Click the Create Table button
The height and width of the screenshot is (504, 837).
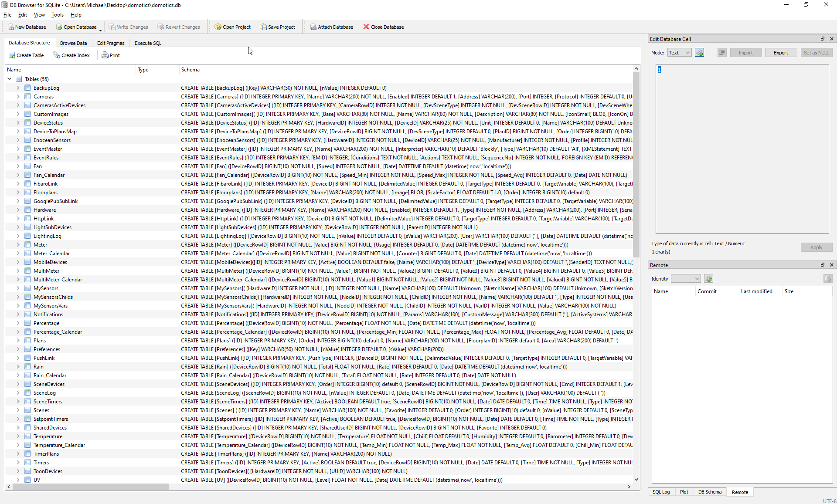pyautogui.click(x=26, y=55)
